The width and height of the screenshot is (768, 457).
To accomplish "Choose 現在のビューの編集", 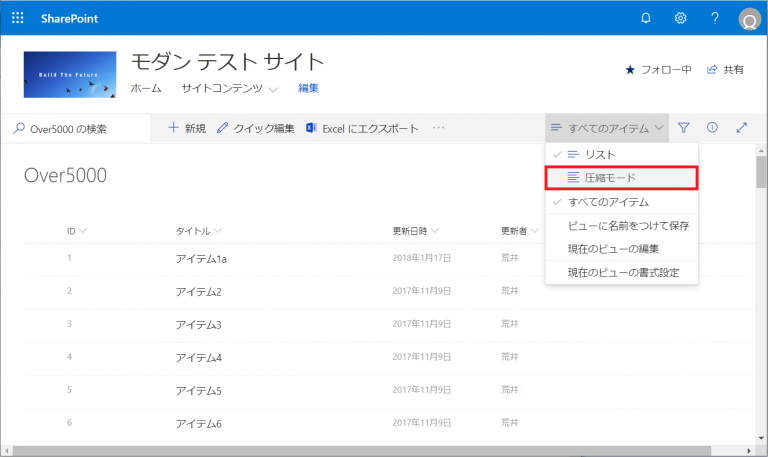I will (x=622, y=249).
